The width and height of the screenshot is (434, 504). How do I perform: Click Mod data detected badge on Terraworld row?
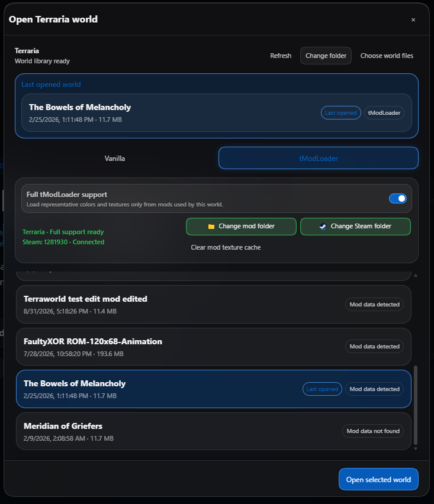click(x=374, y=305)
